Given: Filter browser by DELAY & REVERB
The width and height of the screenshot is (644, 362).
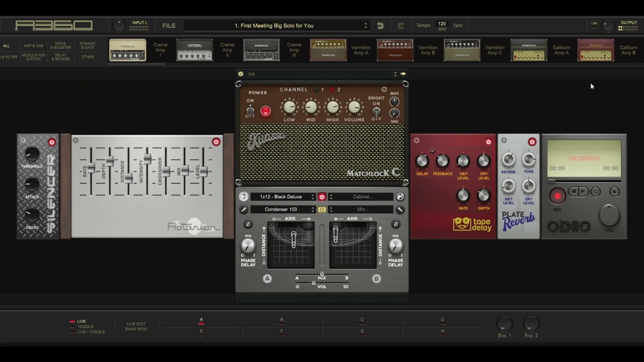Looking at the screenshot, I should point(60,57).
